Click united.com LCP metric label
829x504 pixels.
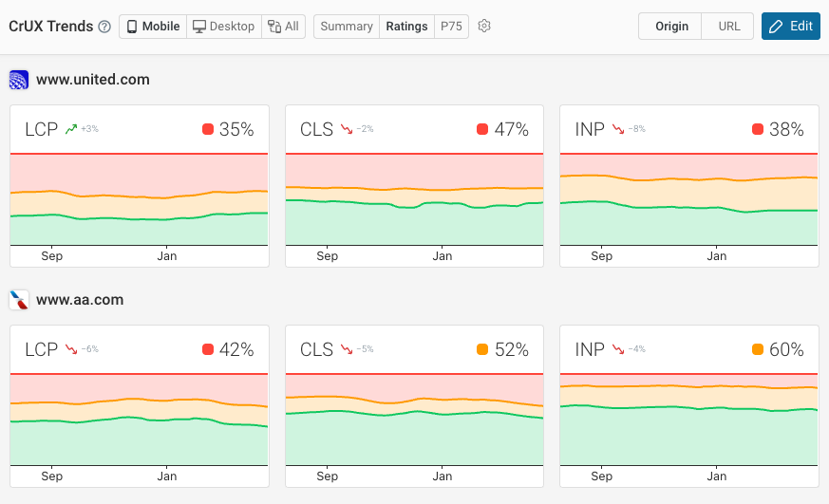pyautogui.click(x=41, y=129)
